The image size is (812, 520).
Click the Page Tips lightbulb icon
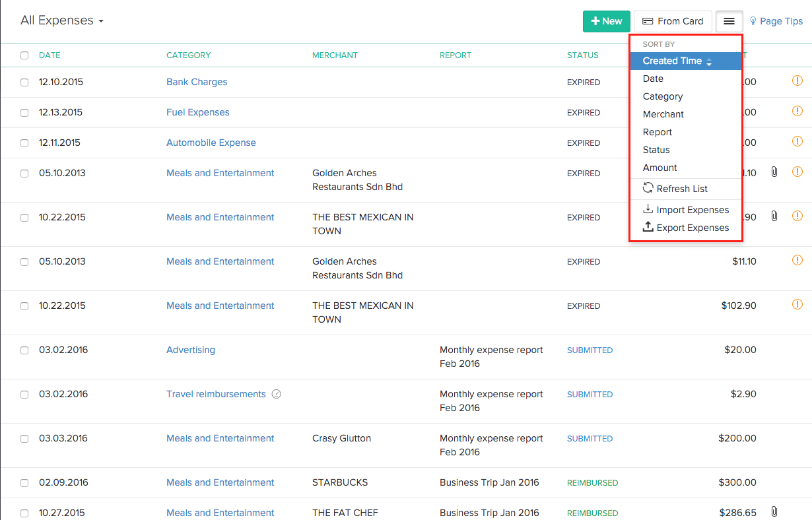[753, 21]
